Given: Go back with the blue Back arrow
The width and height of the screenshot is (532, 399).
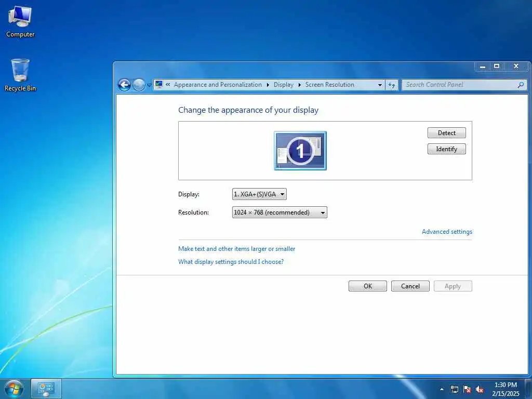Looking at the screenshot, I should click(124, 85).
